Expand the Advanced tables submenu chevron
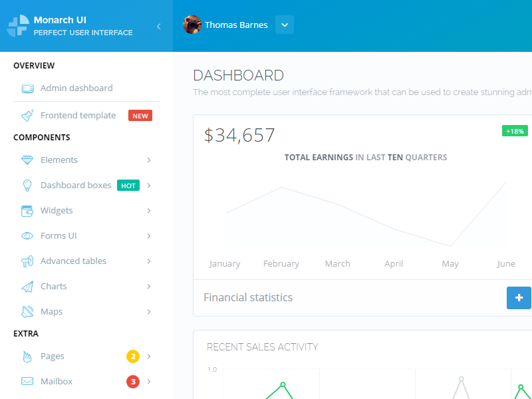This screenshot has height=399, width=532. [x=149, y=261]
